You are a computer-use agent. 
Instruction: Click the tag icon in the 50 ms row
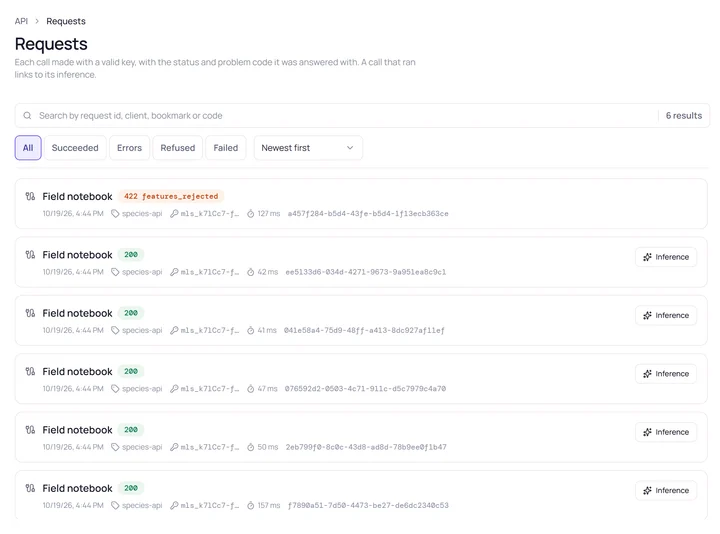(115, 447)
